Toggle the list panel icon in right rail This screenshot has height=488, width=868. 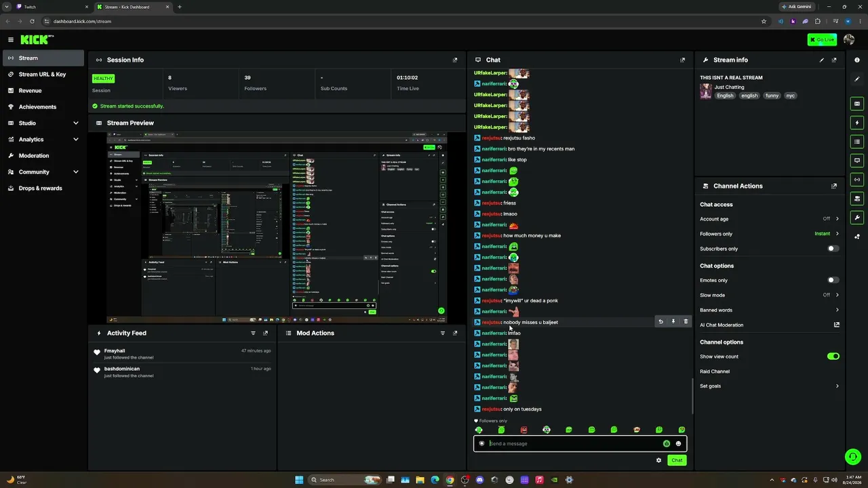pos(857,142)
